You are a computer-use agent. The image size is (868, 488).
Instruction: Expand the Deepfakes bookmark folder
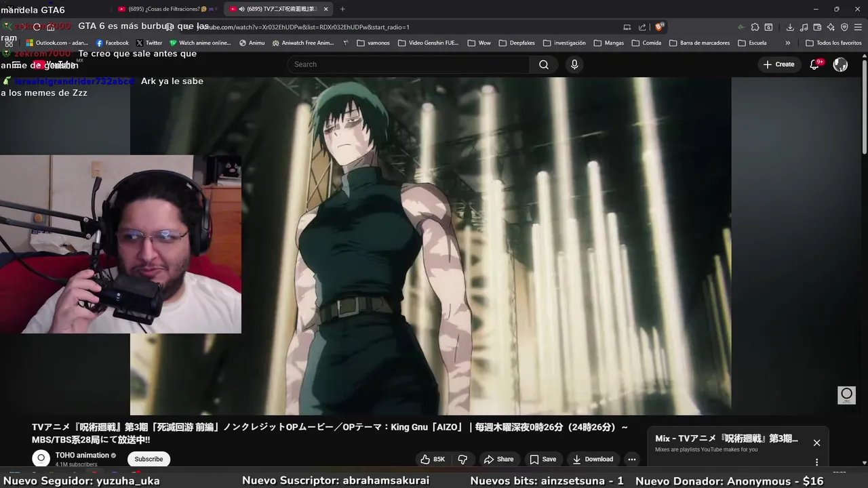pyautogui.click(x=517, y=43)
